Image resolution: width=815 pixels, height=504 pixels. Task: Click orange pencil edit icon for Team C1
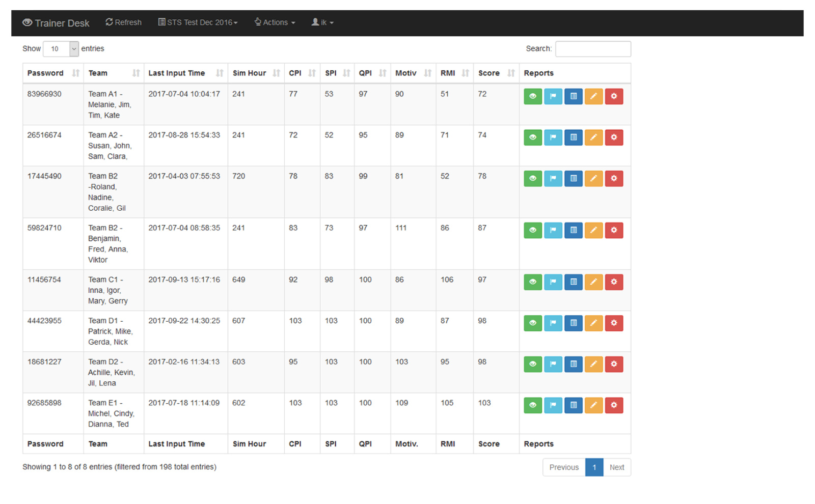593,282
